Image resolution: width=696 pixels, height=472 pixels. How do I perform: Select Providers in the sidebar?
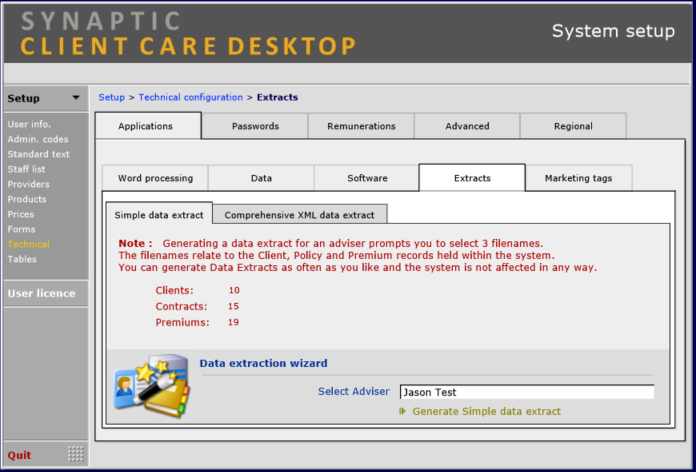(28, 184)
